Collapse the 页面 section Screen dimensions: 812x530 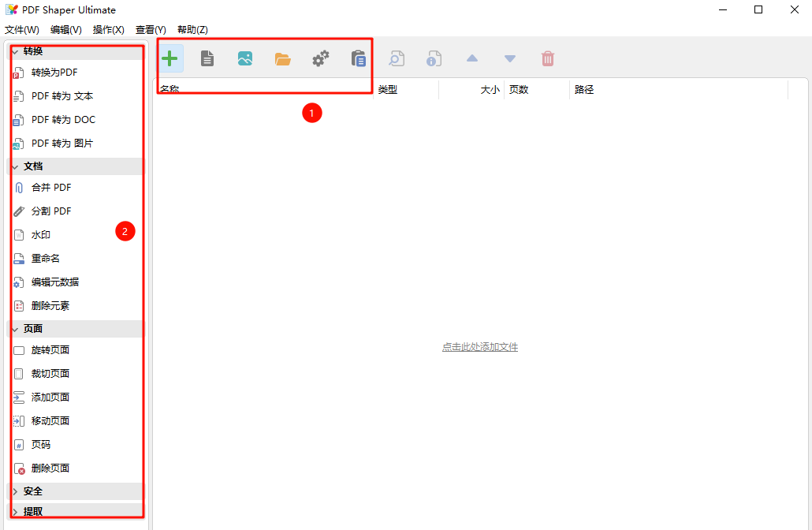[15, 330]
